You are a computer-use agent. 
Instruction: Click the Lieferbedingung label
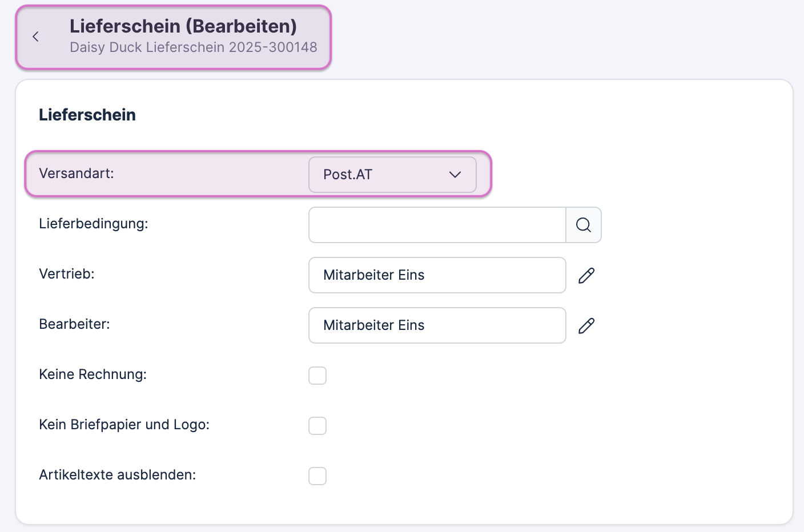point(94,224)
